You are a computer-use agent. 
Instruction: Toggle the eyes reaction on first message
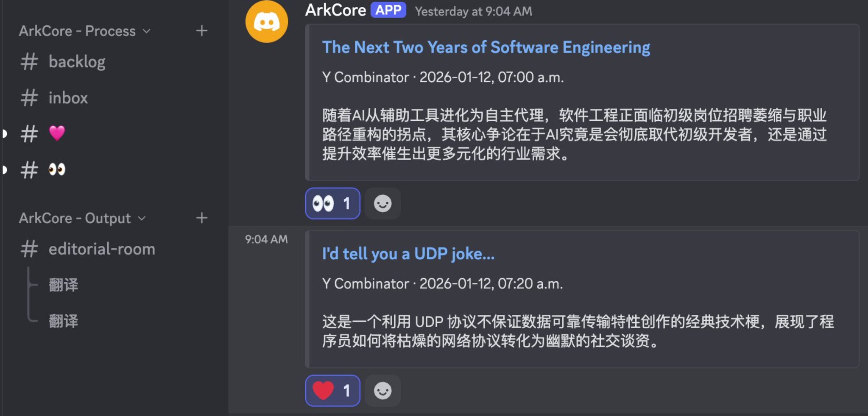click(332, 204)
